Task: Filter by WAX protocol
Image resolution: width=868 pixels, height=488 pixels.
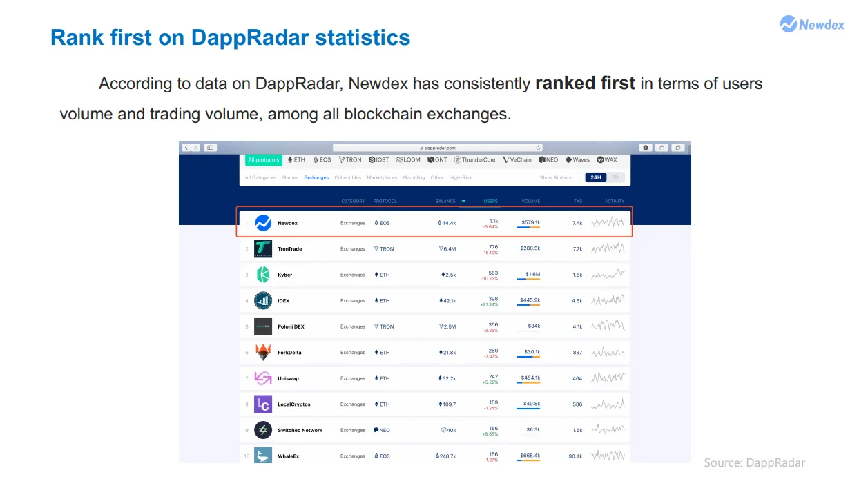Action: pyautogui.click(x=607, y=160)
